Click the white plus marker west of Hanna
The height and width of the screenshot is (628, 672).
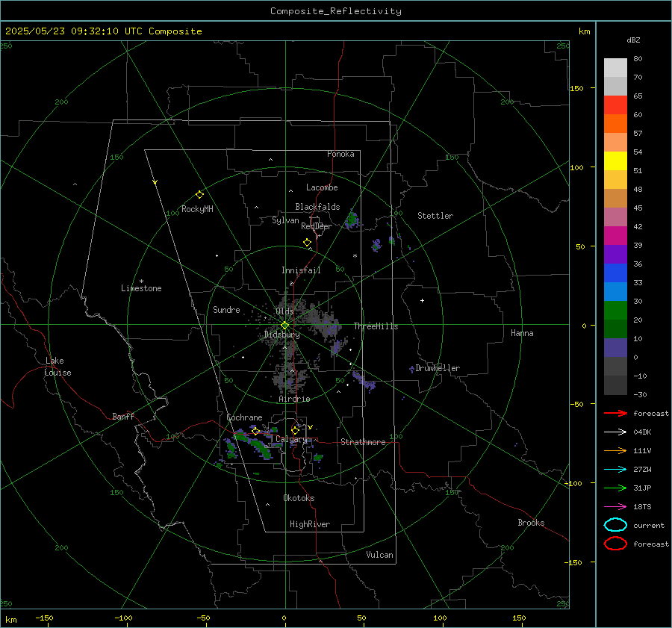pyautogui.click(x=422, y=300)
